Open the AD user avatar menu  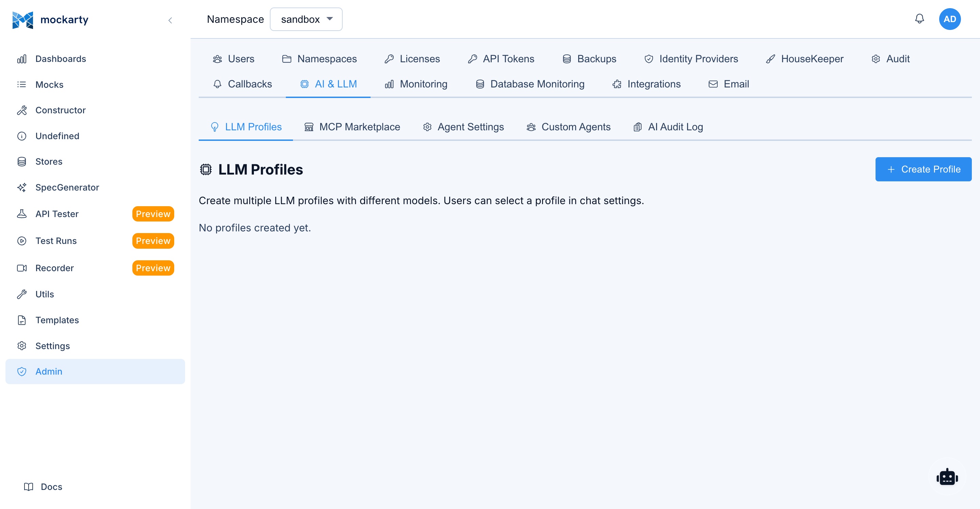click(950, 19)
